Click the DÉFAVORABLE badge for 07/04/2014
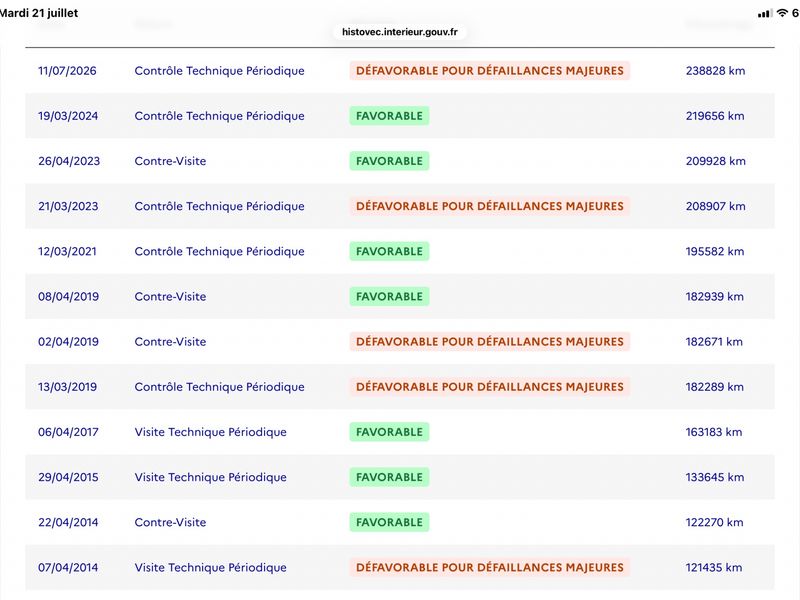Screen dimensions: 800x600 tap(490, 567)
